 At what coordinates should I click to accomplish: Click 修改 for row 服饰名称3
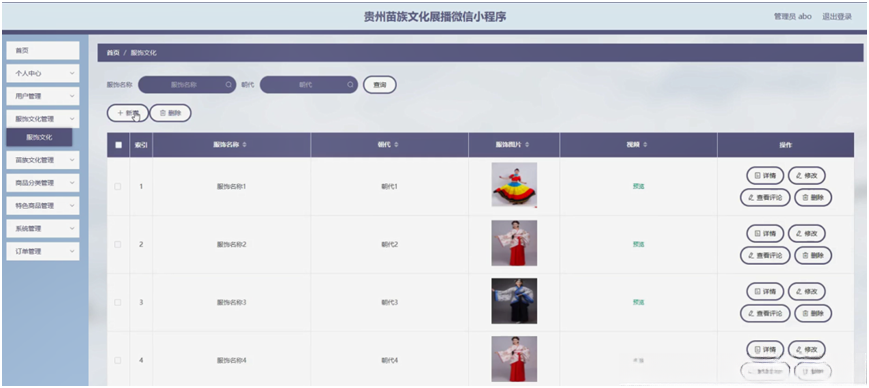point(807,292)
